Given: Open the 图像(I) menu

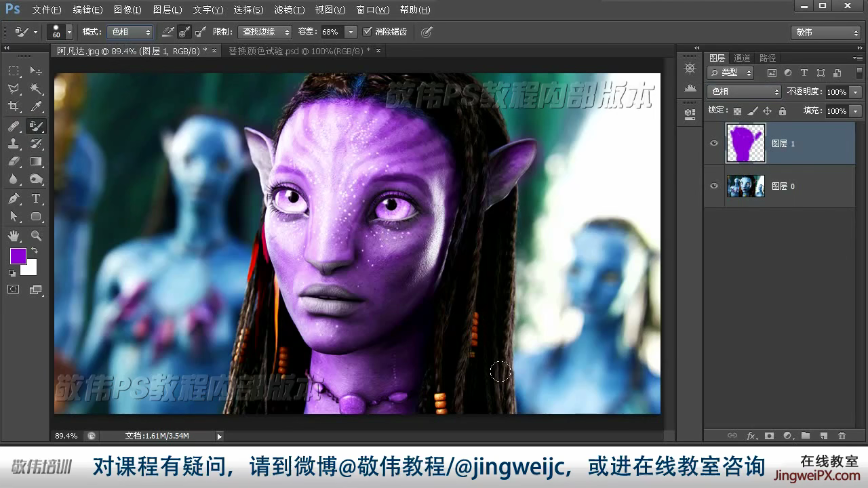Looking at the screenshot, I should (x=127, y=10).
